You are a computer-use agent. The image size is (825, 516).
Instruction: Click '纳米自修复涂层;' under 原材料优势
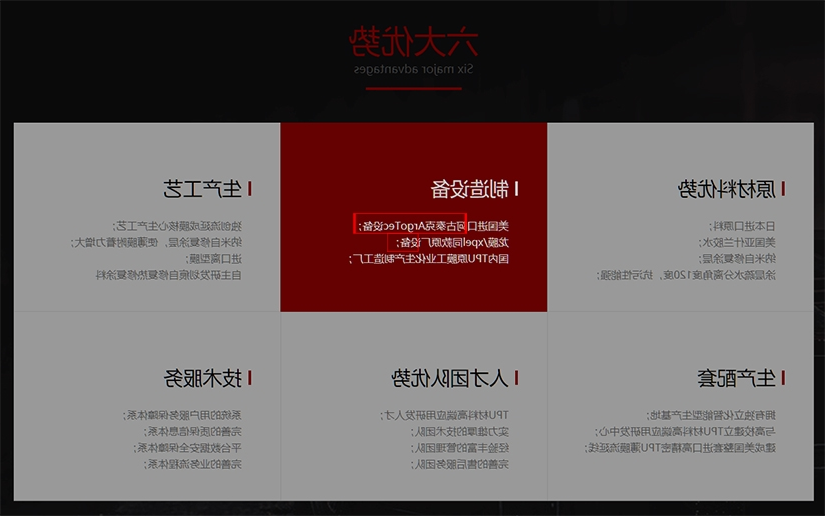pyautogui.click(x=737, y=259)
